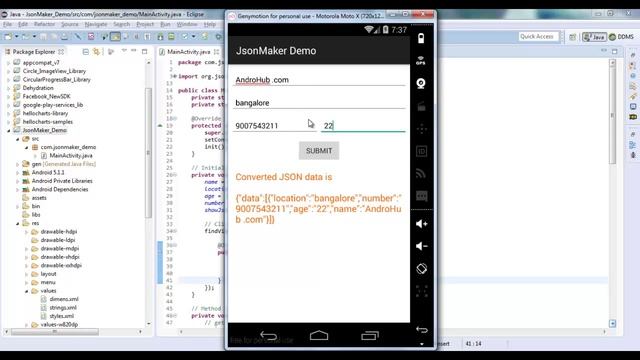640x360 pixels.
Task: Open Package Explorer view menu
Action: coord(124,51)
